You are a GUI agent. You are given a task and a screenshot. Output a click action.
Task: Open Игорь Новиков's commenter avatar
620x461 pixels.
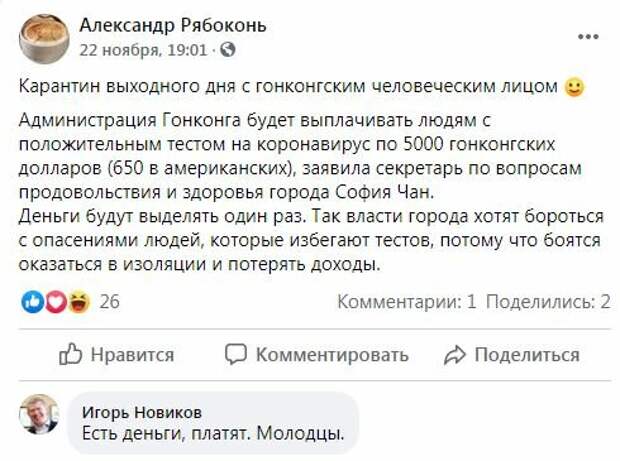tap(39, 413)
